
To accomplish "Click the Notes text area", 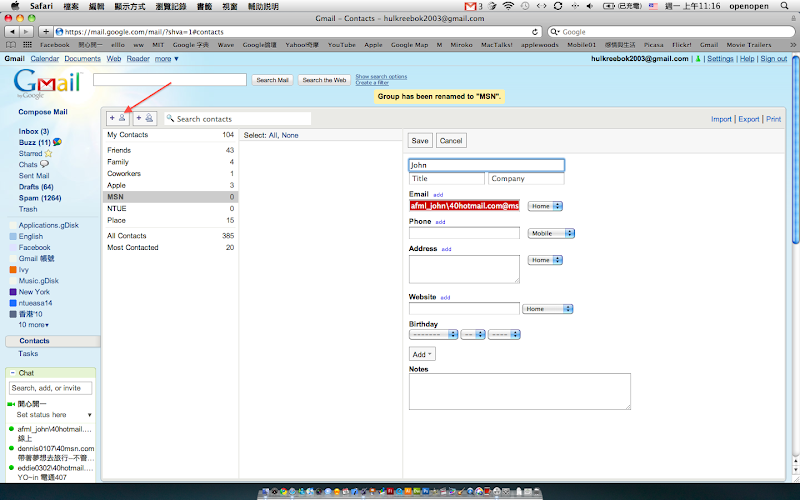I will coord(520,391).
